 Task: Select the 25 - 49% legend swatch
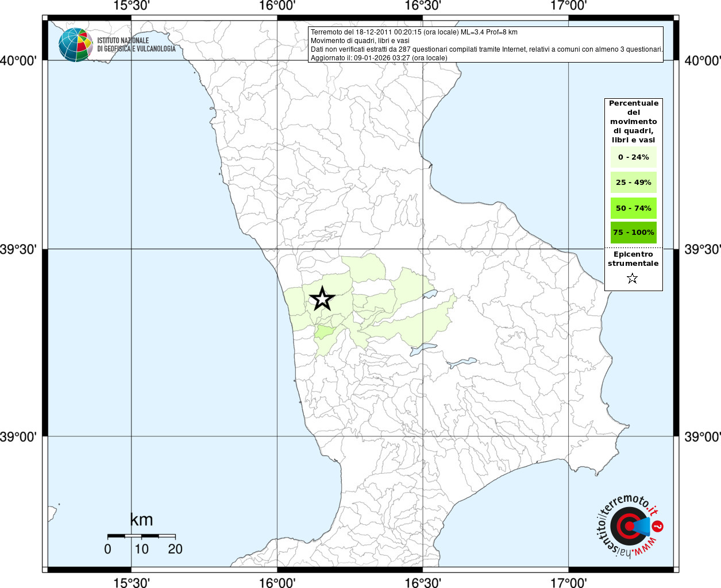(x=633, y=183)
